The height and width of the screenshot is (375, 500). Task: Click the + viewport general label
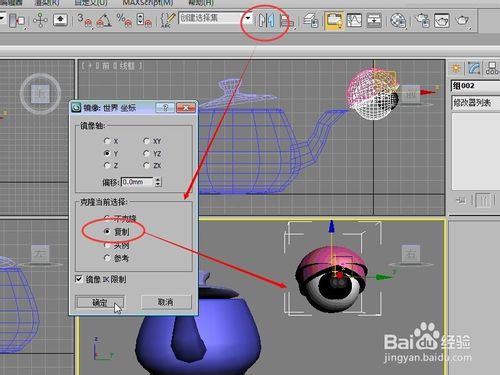(89, 66)
